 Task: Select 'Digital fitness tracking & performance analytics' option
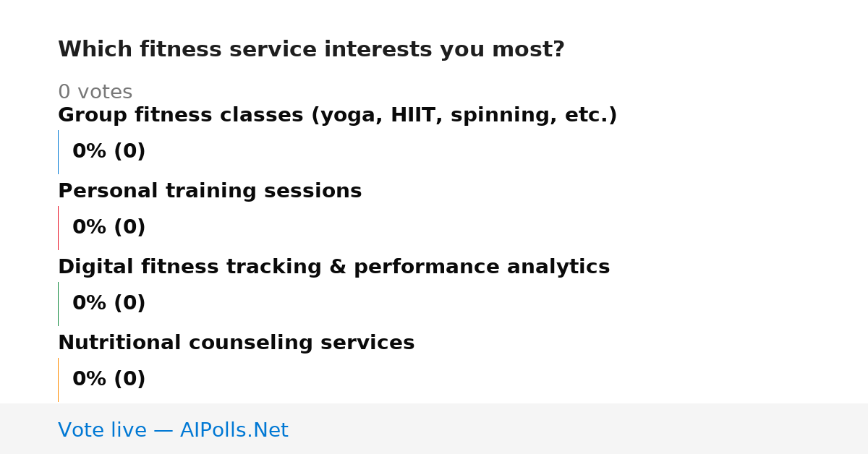(333, 267)
